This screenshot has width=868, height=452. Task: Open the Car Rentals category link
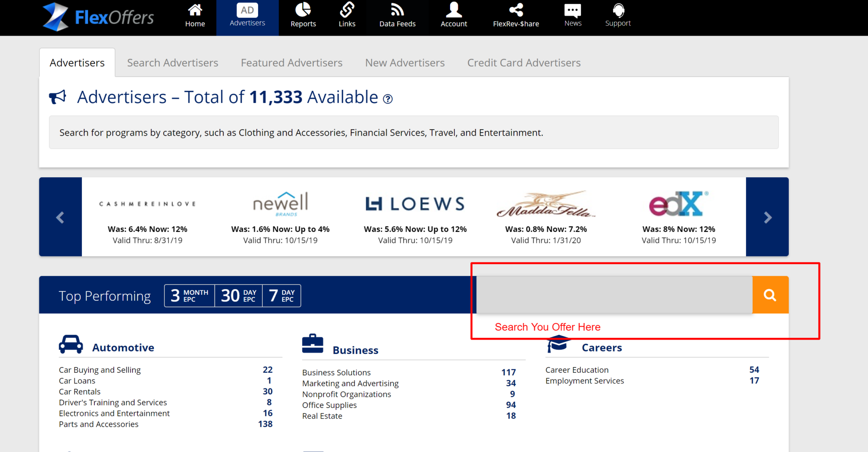point(80,392)
